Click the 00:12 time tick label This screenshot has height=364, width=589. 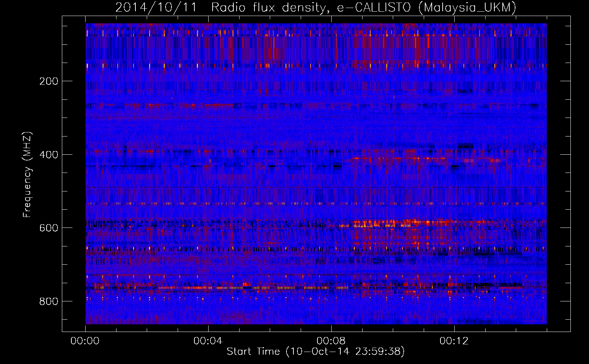click(x=454, y=341)
